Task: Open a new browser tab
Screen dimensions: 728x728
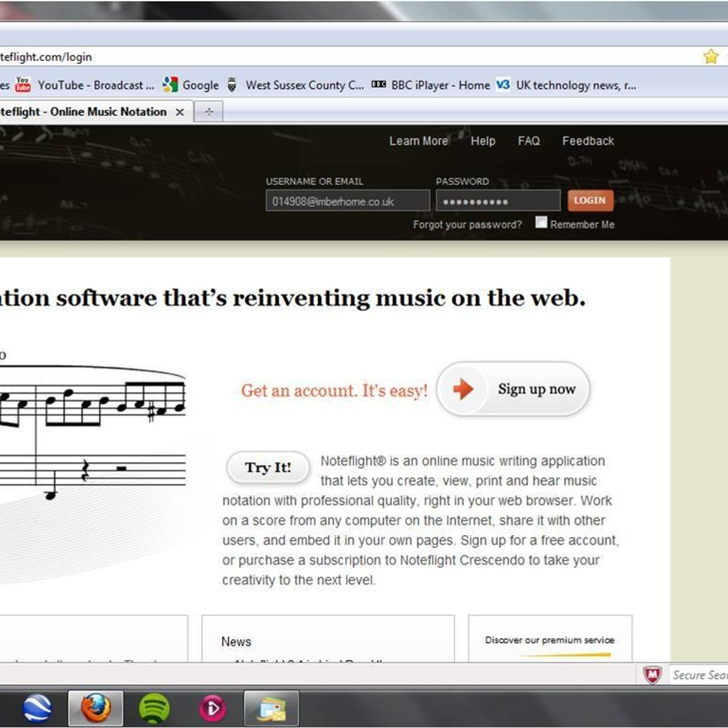Action: pos(209,112)
